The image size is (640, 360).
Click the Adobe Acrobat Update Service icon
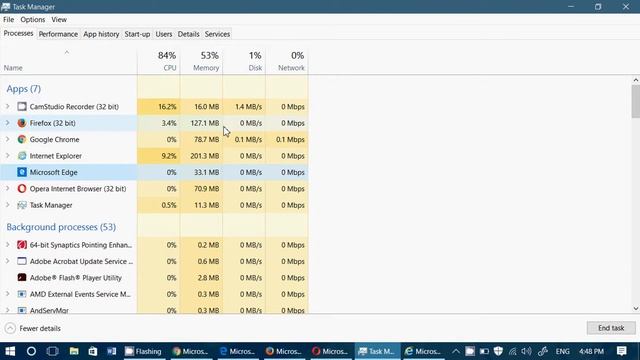click(22, 261)
